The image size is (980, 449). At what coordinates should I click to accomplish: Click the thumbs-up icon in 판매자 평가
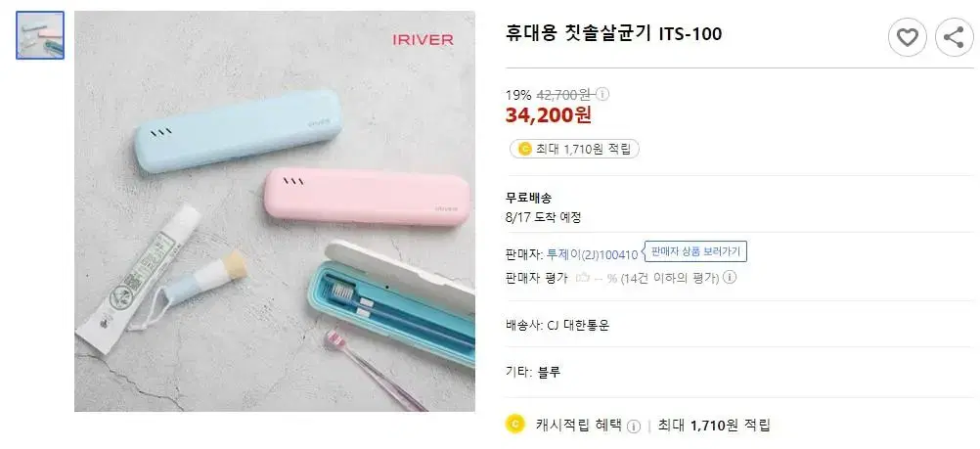(x=583, y=277)
